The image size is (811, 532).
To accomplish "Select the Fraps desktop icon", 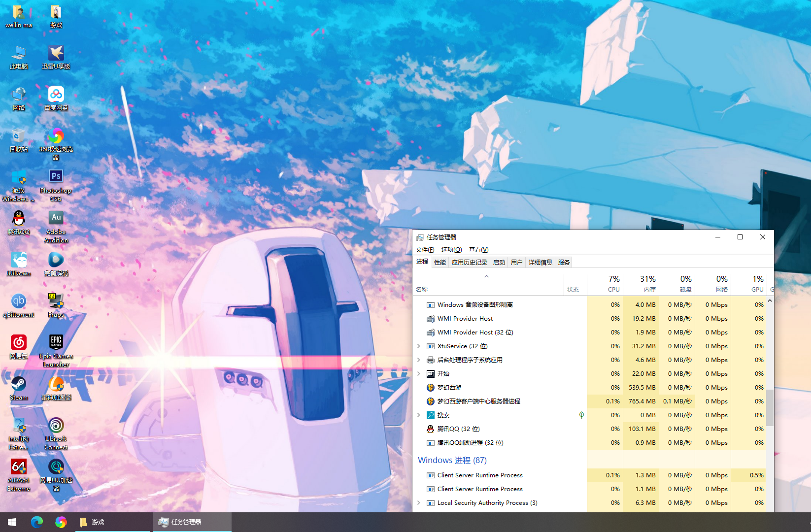I will [56, 306].
